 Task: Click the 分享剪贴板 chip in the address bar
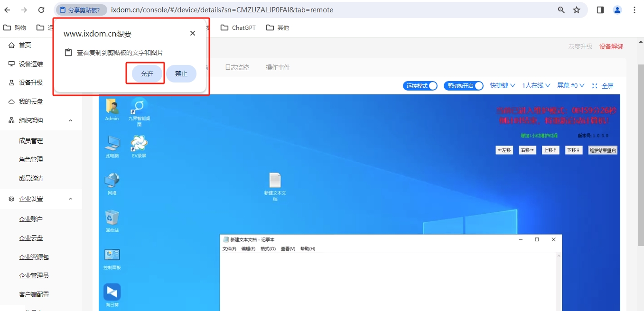pos(80,10)
